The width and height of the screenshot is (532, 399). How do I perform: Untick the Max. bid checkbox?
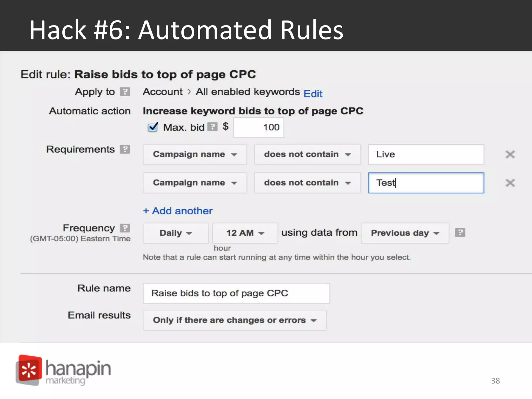coord(153,127)
